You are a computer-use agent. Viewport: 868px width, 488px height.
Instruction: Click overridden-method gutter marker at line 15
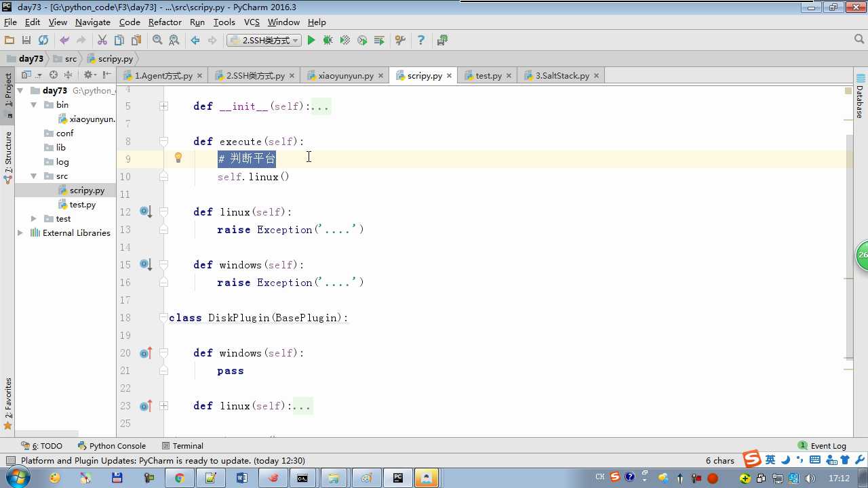pos(146,264)
